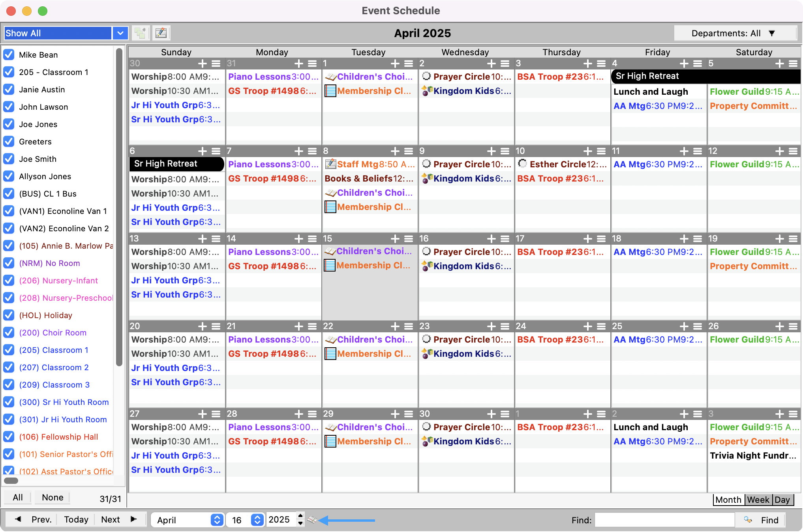Switch to the Week view tab
This screenshot has height=532, width=803.
pyautogui.click(x=758, y=500)
